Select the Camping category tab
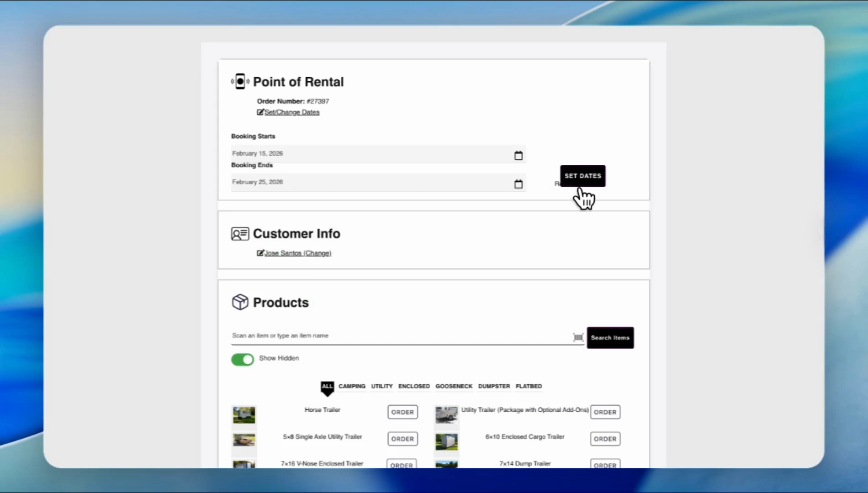Image resolution: width=868 pixels, height=493 pixels. [352, 386]
